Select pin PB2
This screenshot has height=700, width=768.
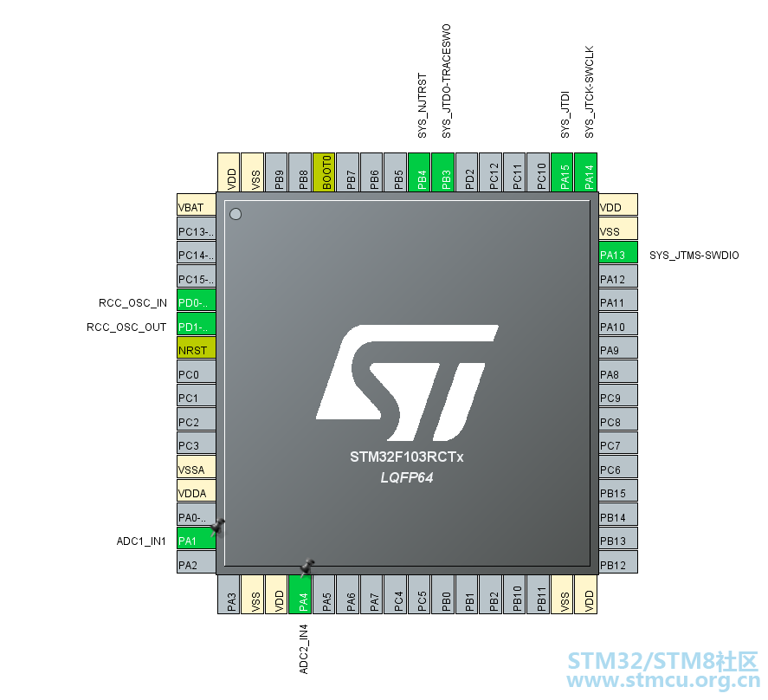click(x=491, y=594)
